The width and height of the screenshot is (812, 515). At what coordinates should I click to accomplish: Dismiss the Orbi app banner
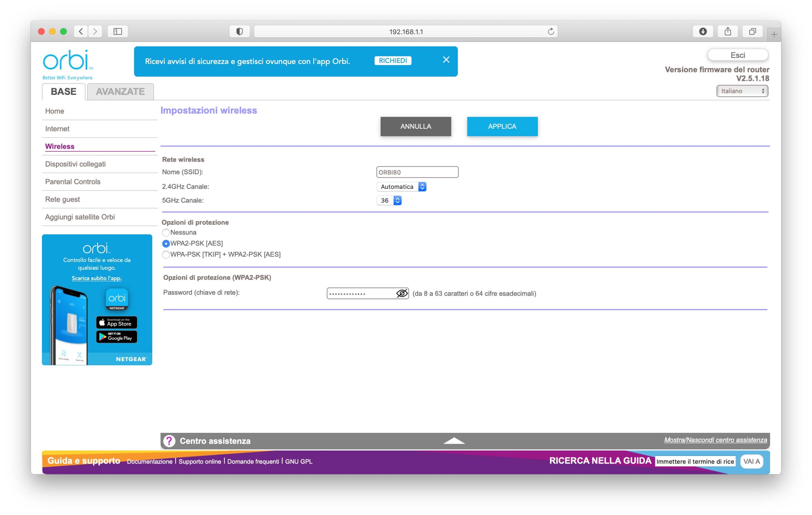446,60
